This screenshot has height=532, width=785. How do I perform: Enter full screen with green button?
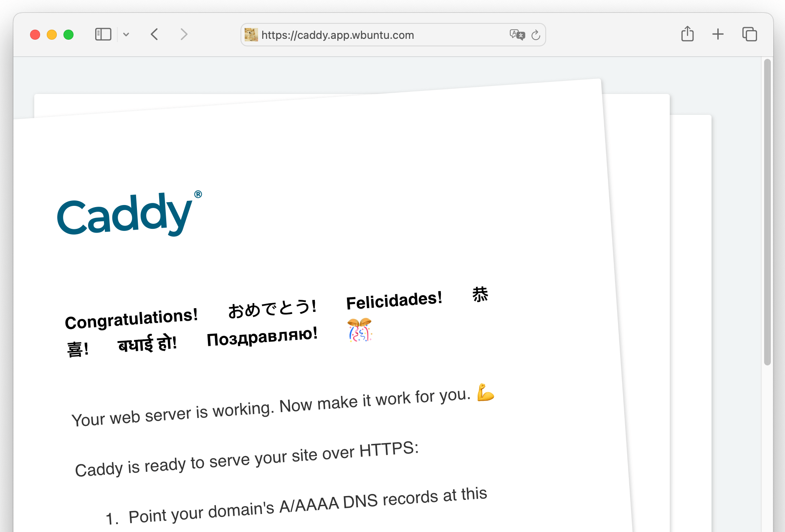click(x=68, y=35)
